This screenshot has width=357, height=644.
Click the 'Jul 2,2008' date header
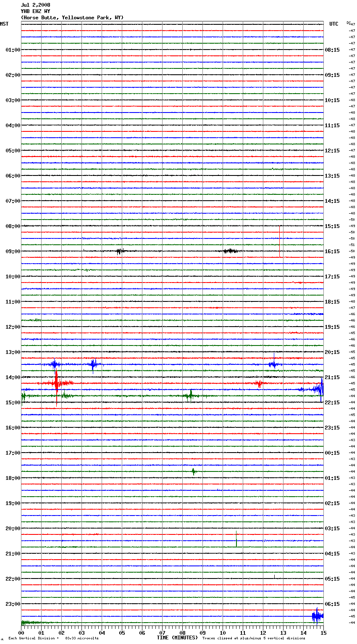tap(36, 5)
